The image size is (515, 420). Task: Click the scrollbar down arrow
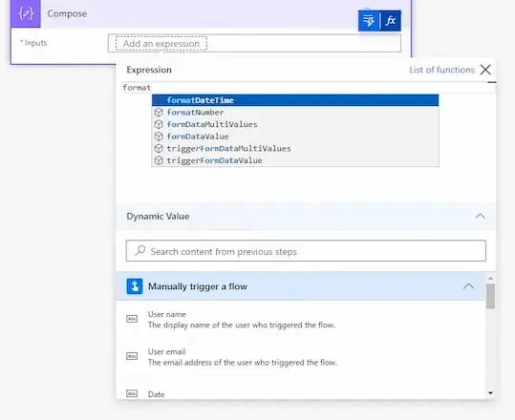(490, 393)
